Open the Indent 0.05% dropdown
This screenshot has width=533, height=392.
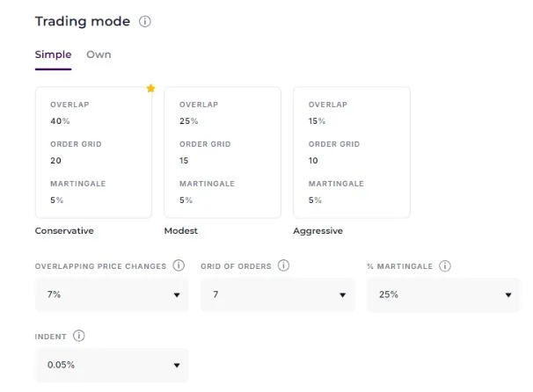pyautogui.click(x=112, y=365)
